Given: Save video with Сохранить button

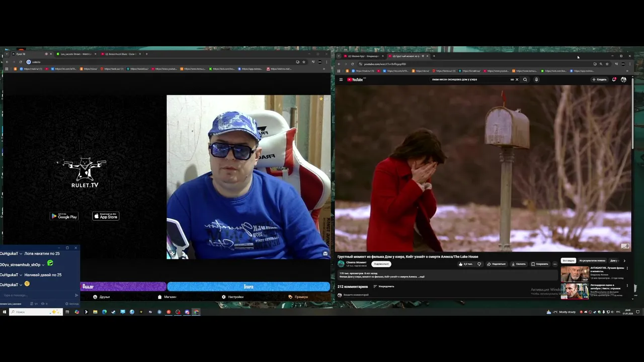Looking at the screenshot, I should coord(539,264).
